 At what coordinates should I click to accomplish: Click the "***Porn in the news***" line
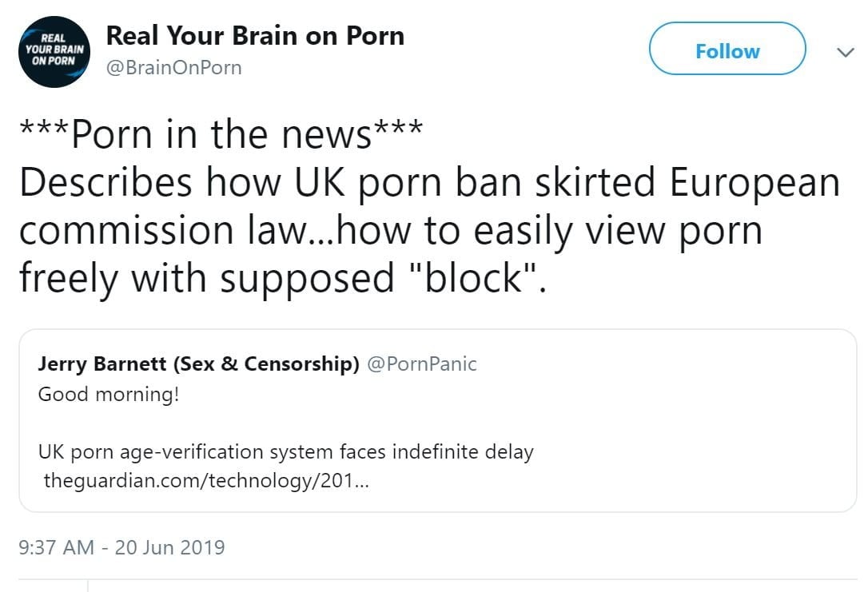(220, 136)
